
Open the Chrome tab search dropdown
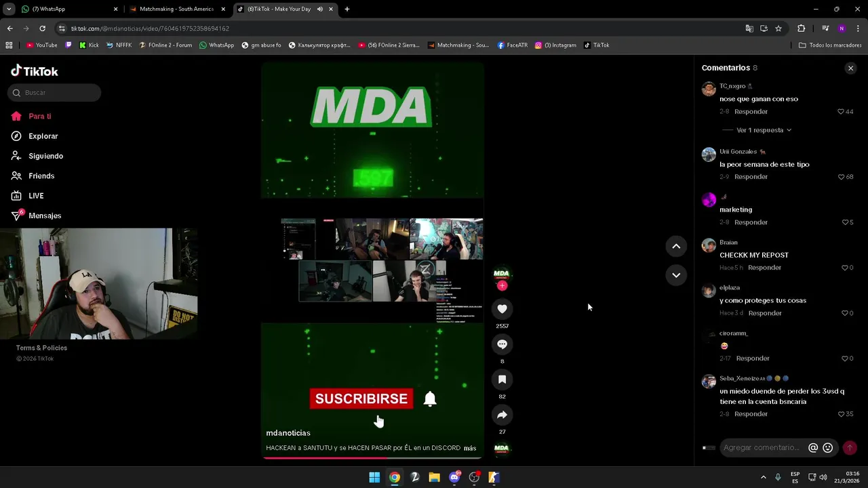(x=9, y=9)
